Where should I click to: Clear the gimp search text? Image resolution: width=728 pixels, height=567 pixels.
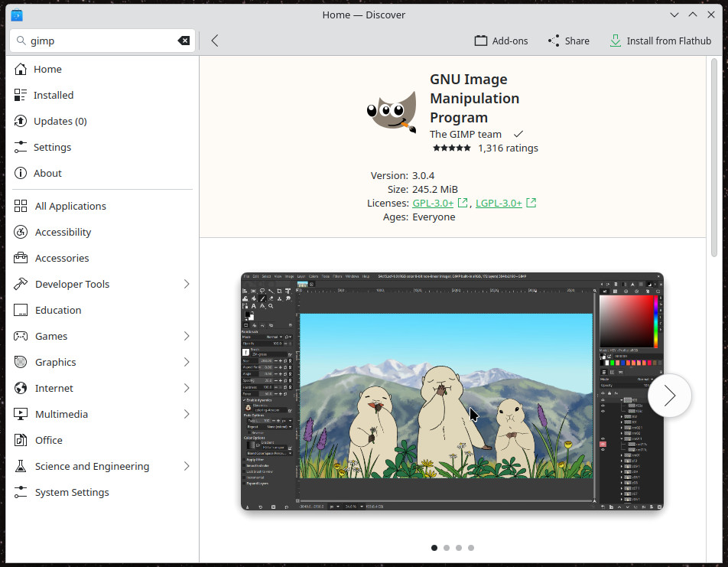[x=184, y=41]
